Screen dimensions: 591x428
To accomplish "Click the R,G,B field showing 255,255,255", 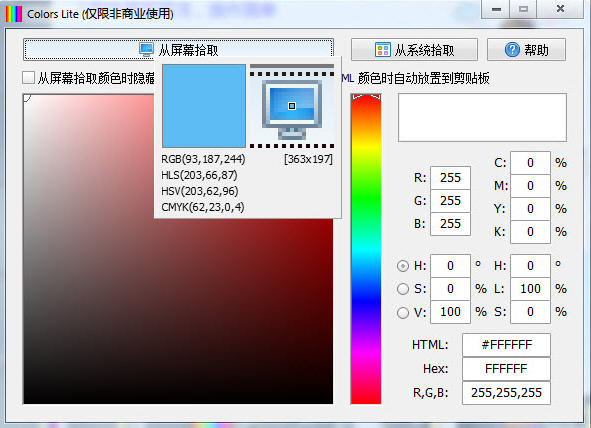I will pos(506,393).
